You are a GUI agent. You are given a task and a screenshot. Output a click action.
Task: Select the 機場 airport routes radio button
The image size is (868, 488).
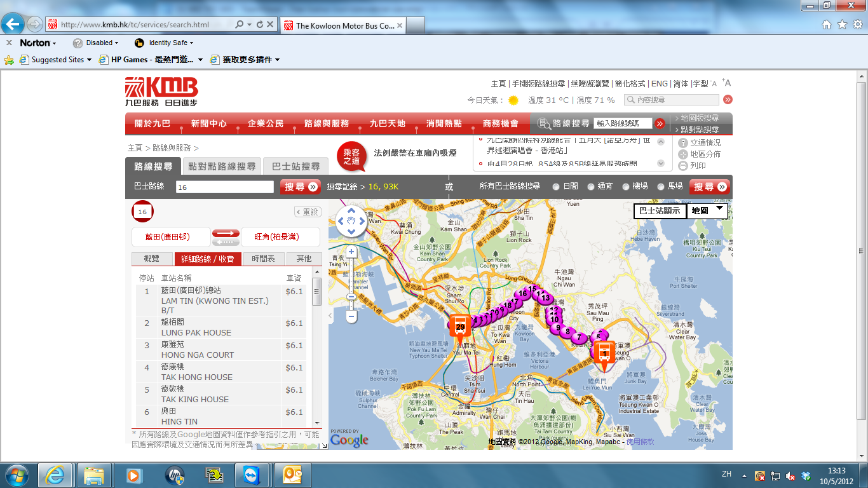[x=626, y=187]
